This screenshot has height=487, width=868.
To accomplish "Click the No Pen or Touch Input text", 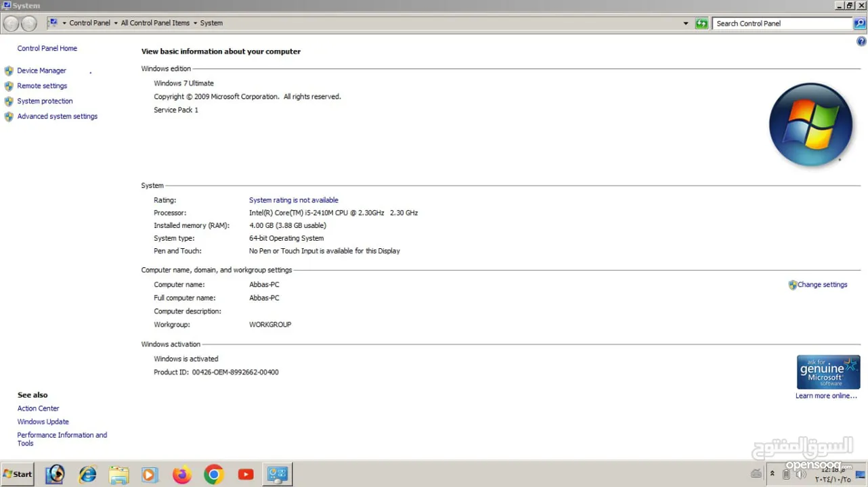I will (324, 251).
